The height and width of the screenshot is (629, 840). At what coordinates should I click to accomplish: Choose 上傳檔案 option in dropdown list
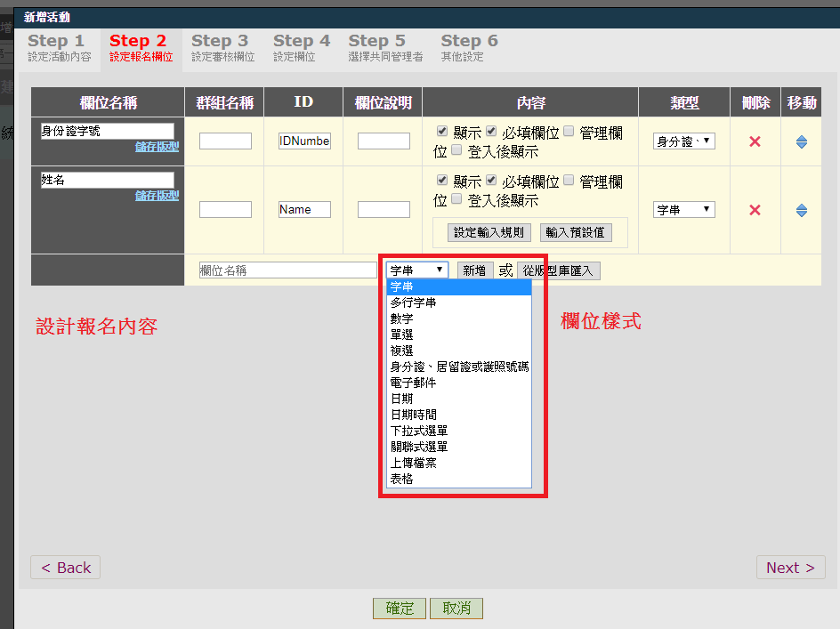click(413, 463)
